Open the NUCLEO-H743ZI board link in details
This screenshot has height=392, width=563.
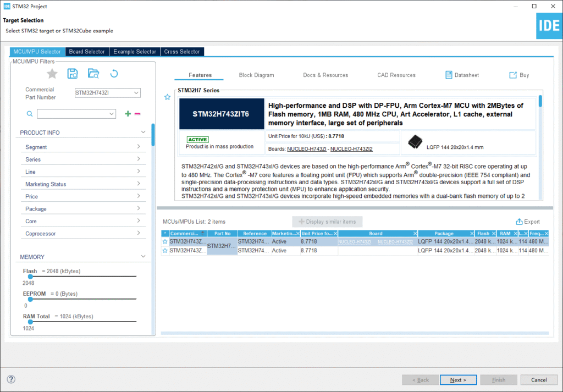pos(307,149)
